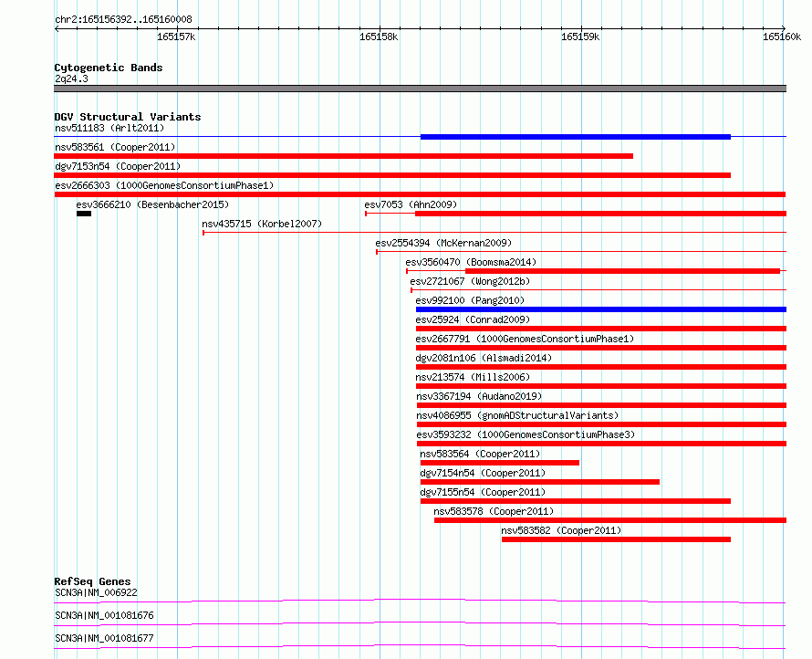Select the 2q24.3 band label
The width and height of the screenshot is (812, 659).
[x=71, y=78]
